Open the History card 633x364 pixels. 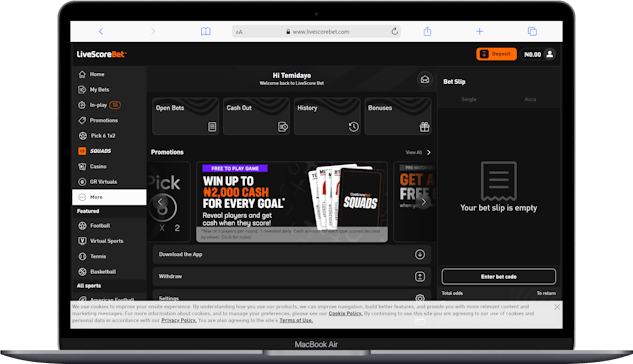(327, 116)
